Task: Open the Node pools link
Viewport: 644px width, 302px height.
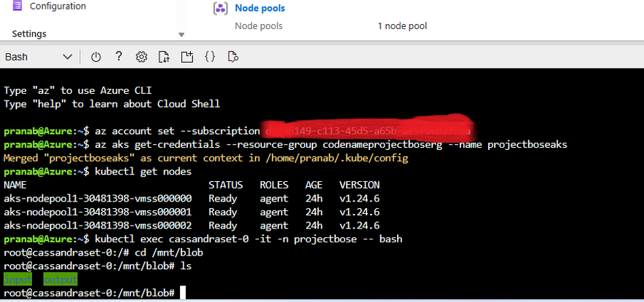Action: pos(260,8)
